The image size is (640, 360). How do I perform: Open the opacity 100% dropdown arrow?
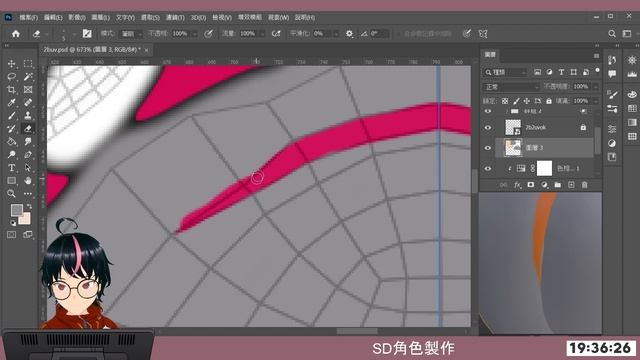click(194, 34)
